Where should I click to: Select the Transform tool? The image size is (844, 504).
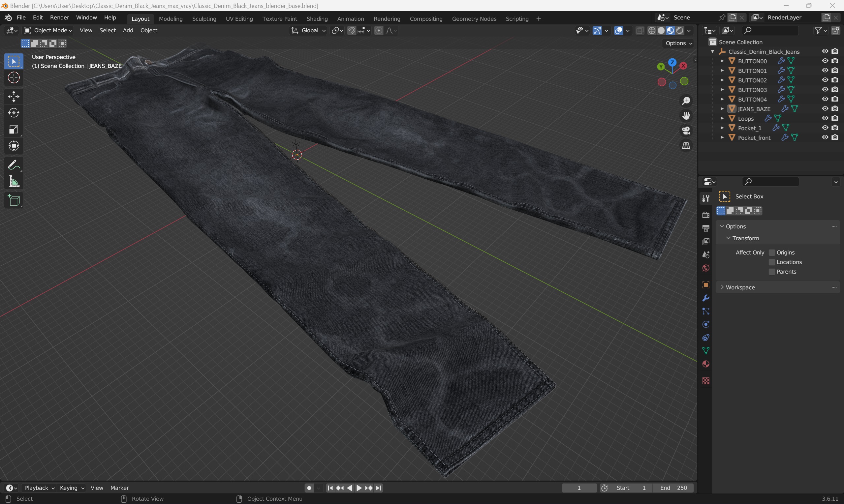click(x=14, y=146)
